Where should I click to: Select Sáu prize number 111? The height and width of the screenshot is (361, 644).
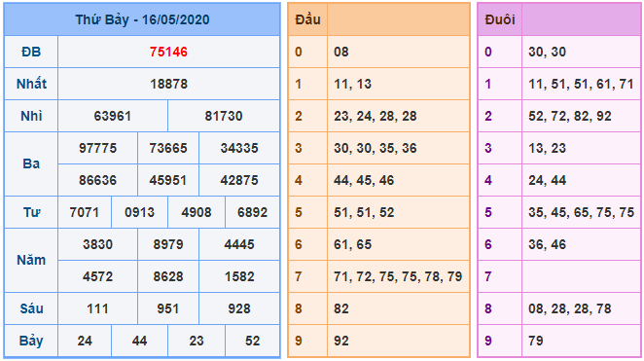(x=97, y=308)
